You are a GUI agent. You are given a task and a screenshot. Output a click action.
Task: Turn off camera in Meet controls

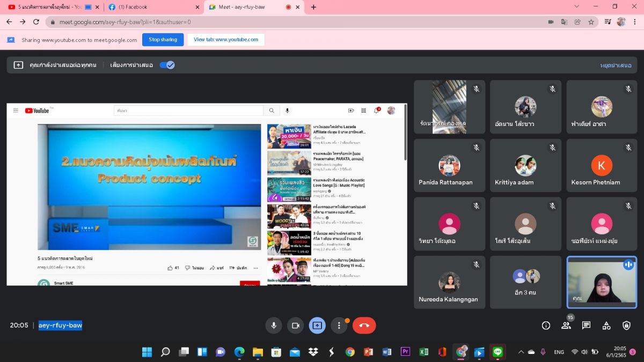295,326
